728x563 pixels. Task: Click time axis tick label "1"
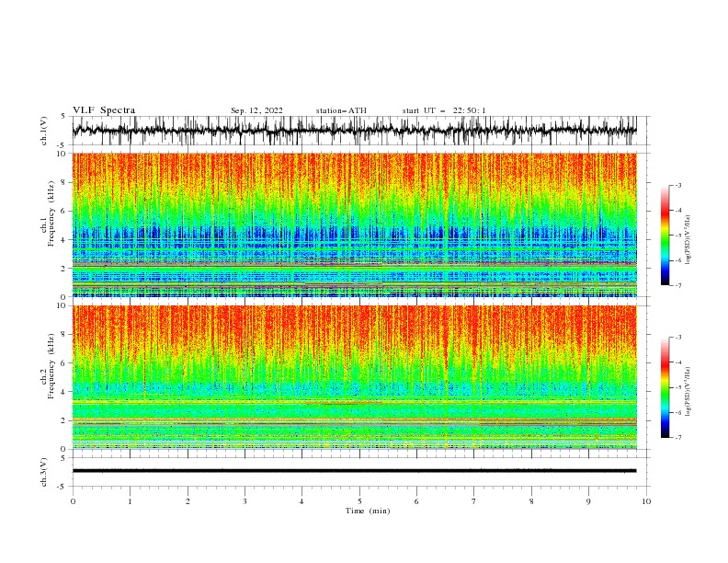point(130,501)
